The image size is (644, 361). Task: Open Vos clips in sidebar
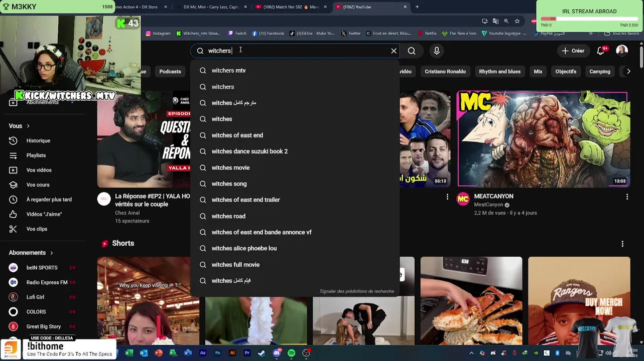coord(37,229)
